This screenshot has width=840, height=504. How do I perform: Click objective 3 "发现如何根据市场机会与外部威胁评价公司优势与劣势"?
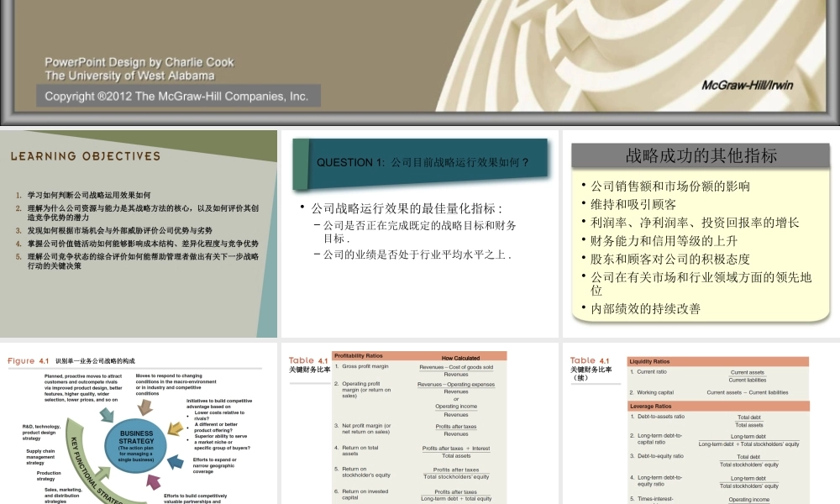click(120, 230)
